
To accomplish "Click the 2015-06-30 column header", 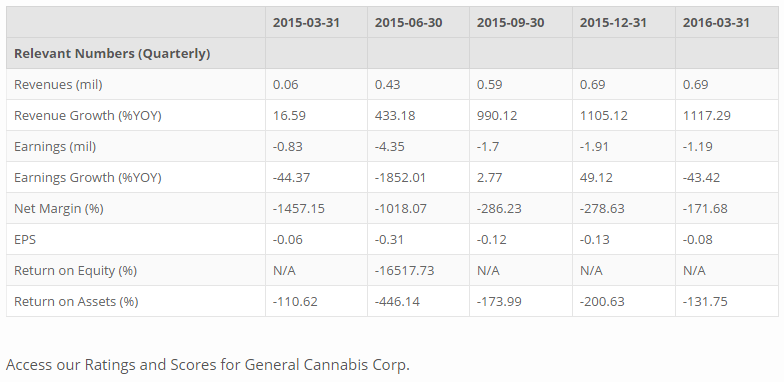I will pos(408,23).
